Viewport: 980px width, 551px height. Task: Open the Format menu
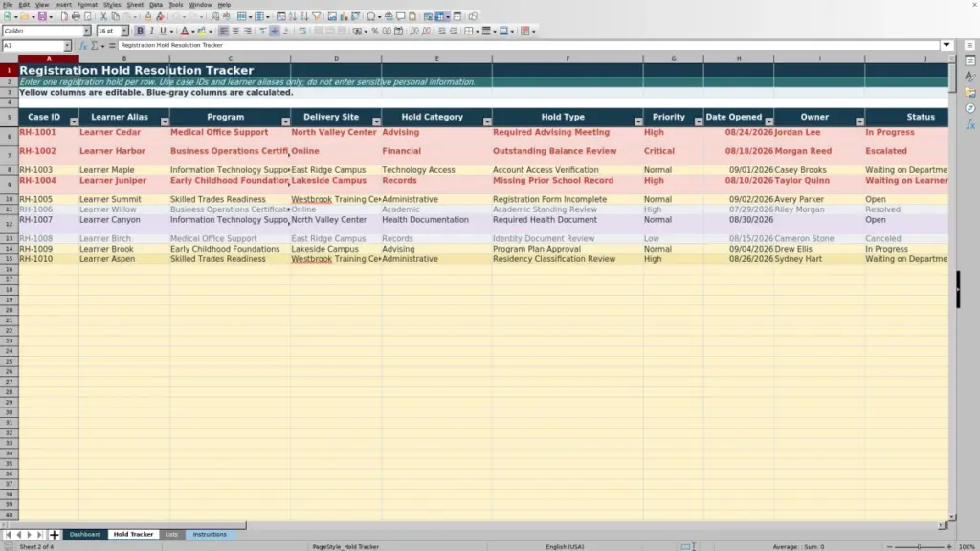tap(87, 5)
